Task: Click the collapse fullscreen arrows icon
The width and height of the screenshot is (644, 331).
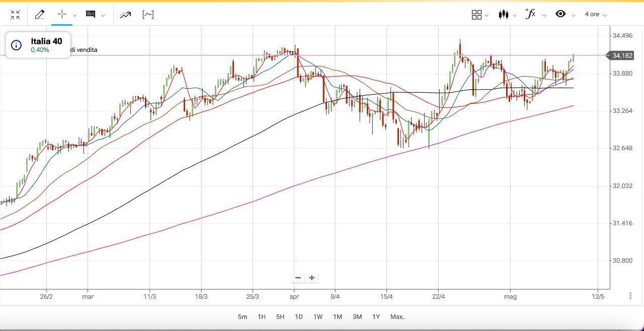Action: point(15,15)
